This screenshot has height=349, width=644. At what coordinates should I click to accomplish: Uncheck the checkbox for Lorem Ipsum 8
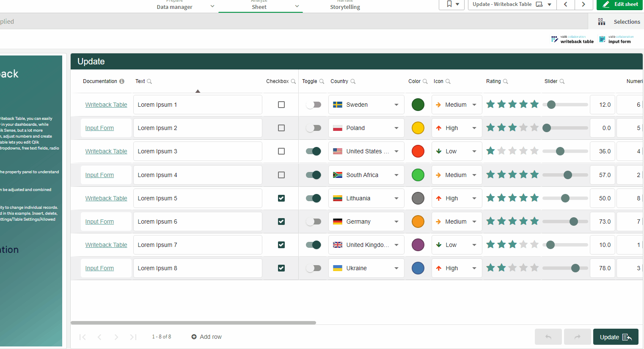281,268
